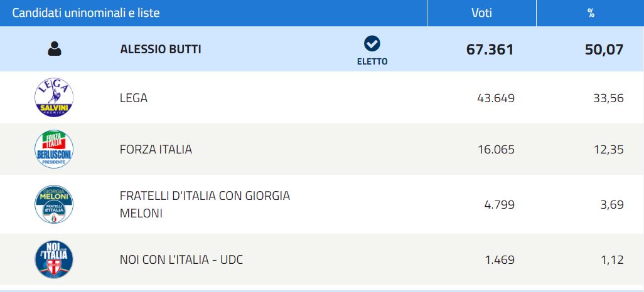Click the Noi con l'Italia party logo
644x292 pixels.
click(x=53, y=259)
